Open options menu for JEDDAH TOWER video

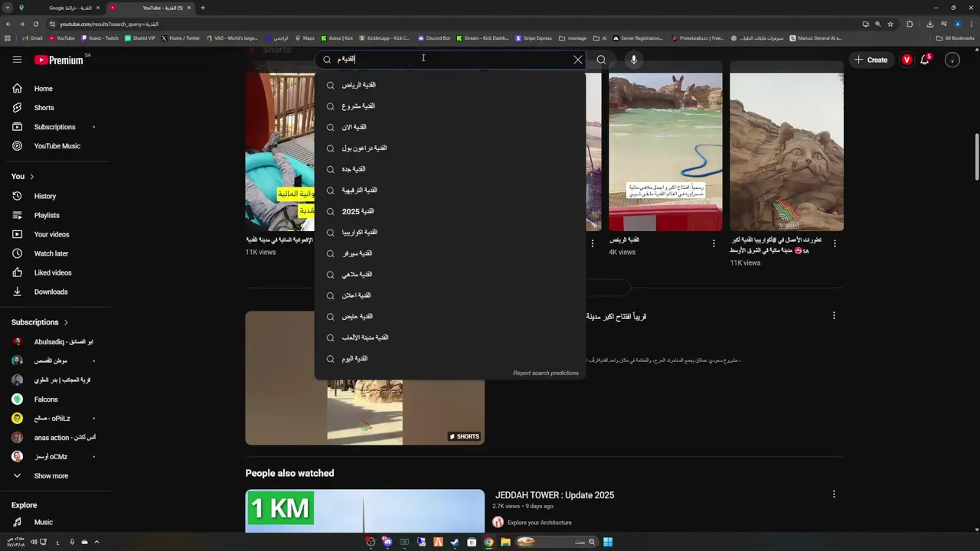tap(834, 494)
